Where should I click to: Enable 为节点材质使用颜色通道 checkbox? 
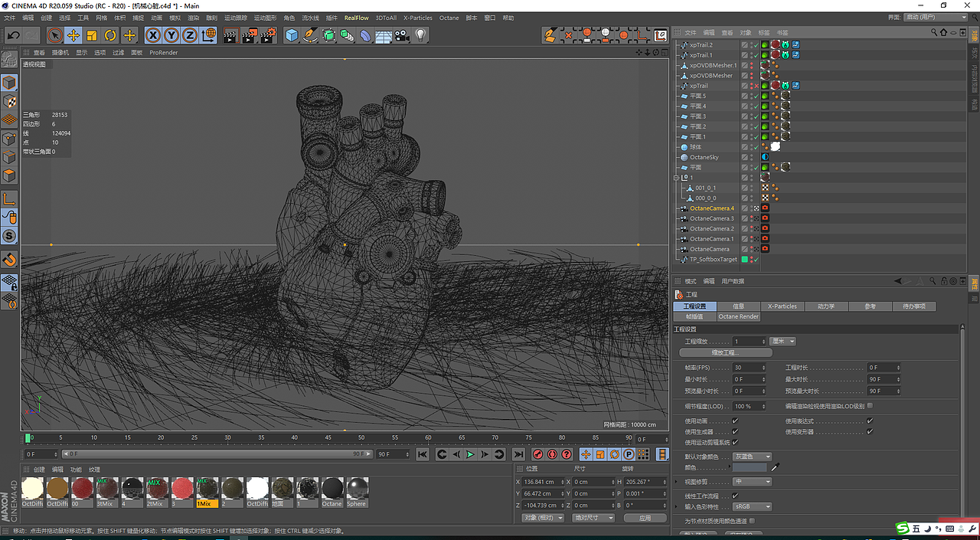pyautogui.click(x=753, y=521)
